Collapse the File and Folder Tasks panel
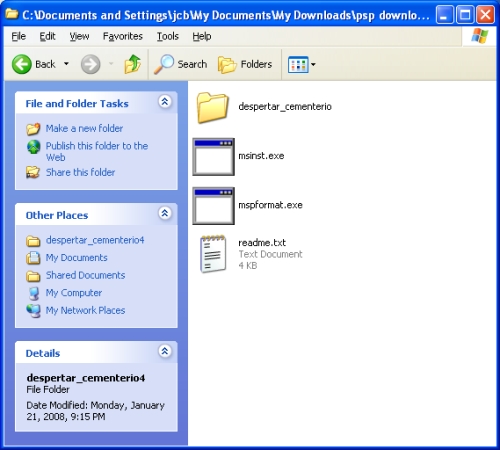The image size is (500, 450). 165,102
